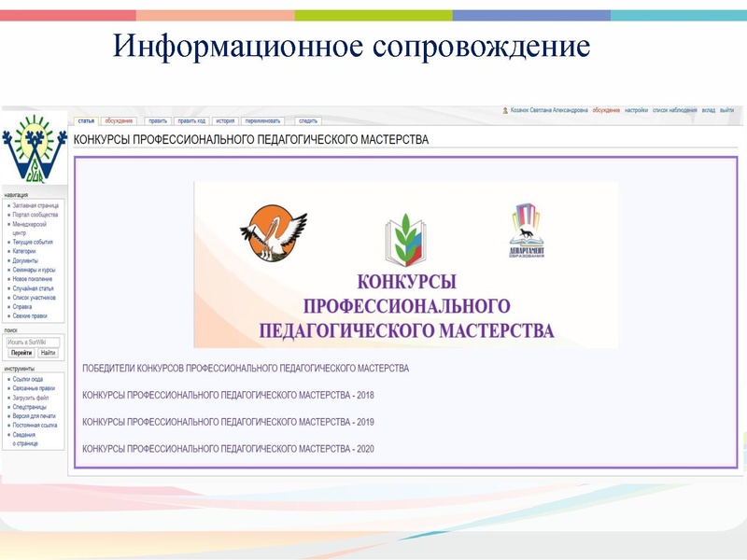This screenshot has width=747, height=560.
Task: Select the «история» tab
Action: pyautogui.click(x=225, y=120)
